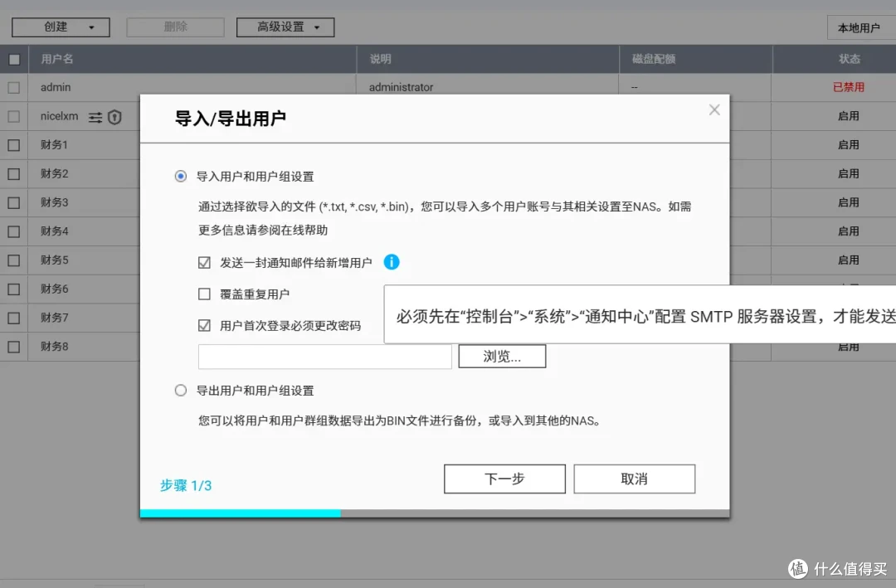Click 取消 to cancel the import

tap(635, 479)
